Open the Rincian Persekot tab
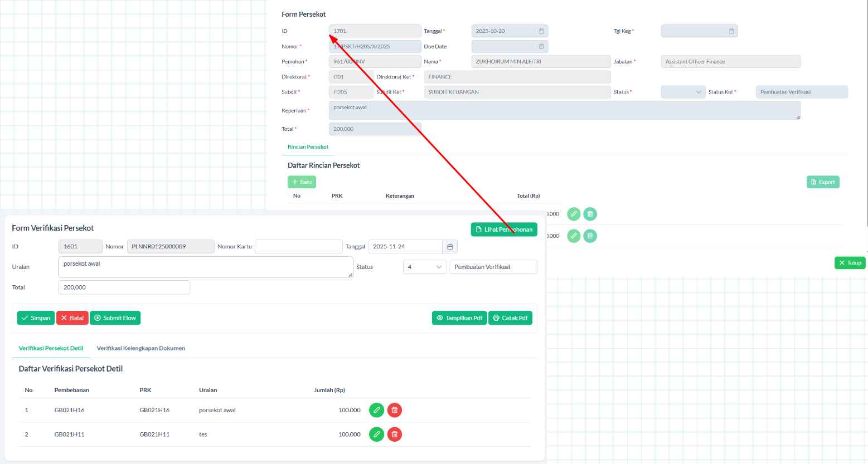 [308, 147]
